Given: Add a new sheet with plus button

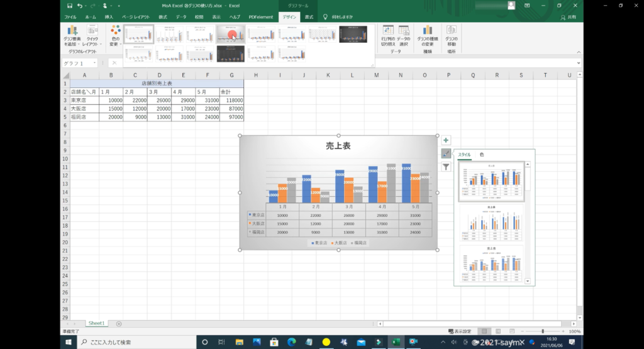Looking at the screenshot, I should (119, 323).
